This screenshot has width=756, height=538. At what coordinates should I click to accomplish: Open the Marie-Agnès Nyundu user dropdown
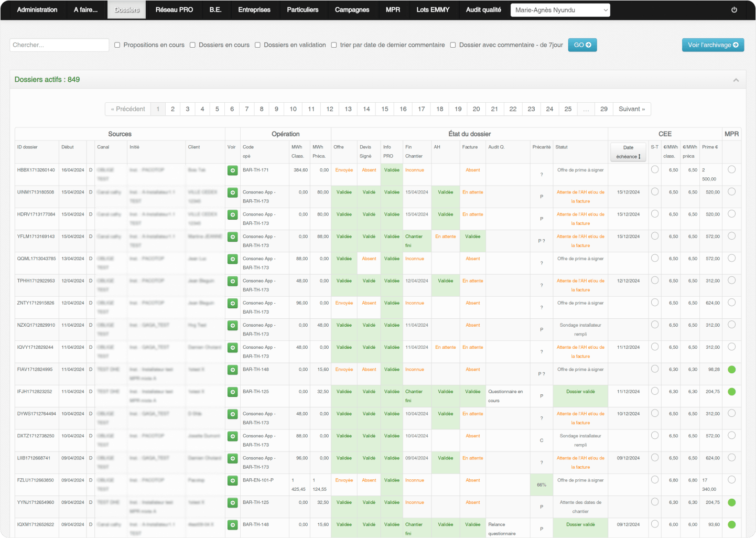click(x=560, y=10)
